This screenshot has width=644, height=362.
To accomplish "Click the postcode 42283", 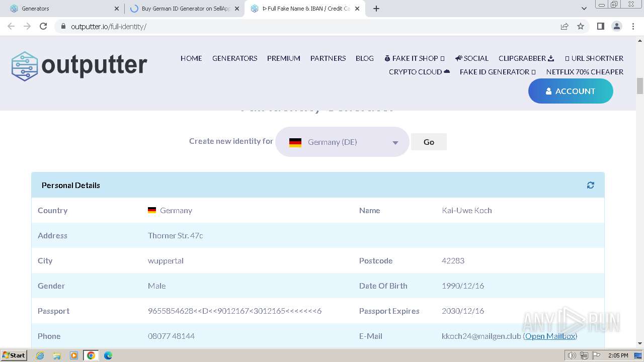I will [453, 260].
